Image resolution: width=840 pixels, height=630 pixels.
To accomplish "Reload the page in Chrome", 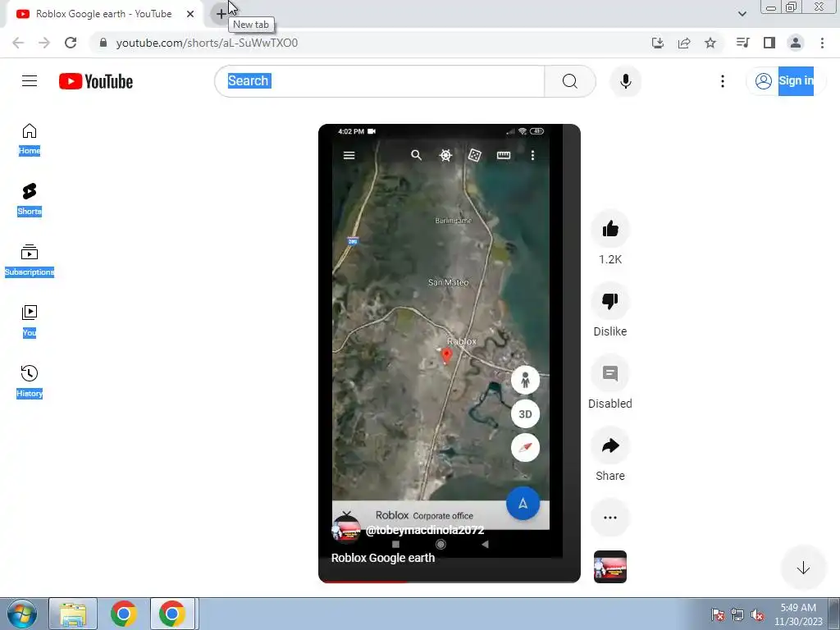I will [71, 43].
